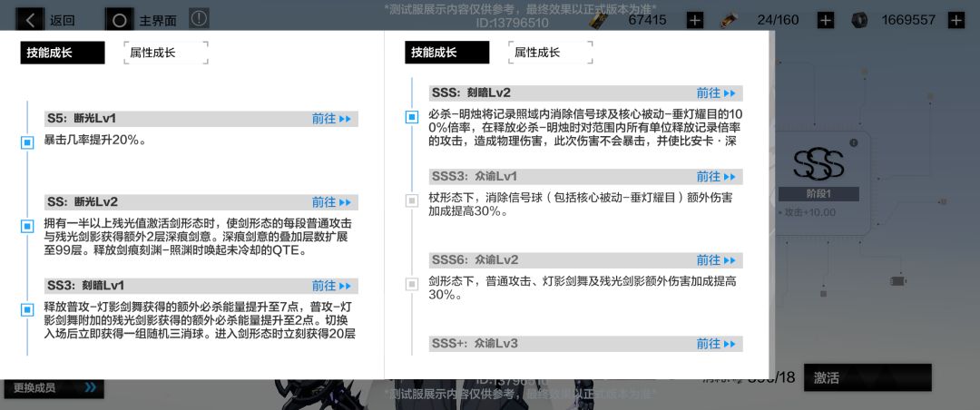This screenshot has width=980, height=410.
Task: Go to SS3: 刻暗Lv1 via the 前往 link
Action: tap(332, 286)
